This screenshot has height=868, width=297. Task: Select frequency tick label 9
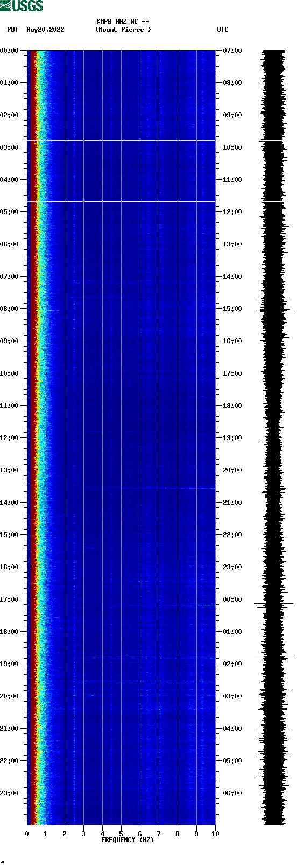pyautogui.click(x=196, y=834)
